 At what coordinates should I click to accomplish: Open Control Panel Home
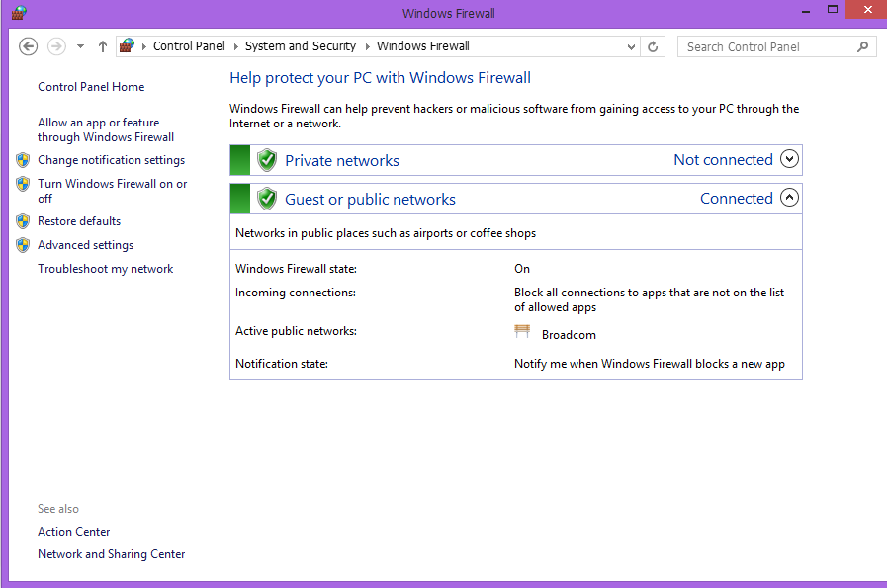(x=91, y=87)
